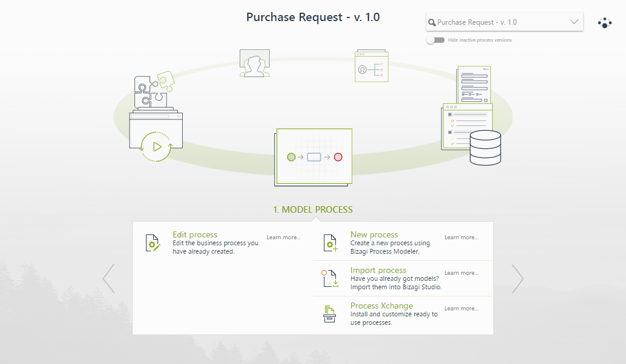Open the Process Xchange link
The width and height of the screenshot is (626, 364).
coord(382,306)
